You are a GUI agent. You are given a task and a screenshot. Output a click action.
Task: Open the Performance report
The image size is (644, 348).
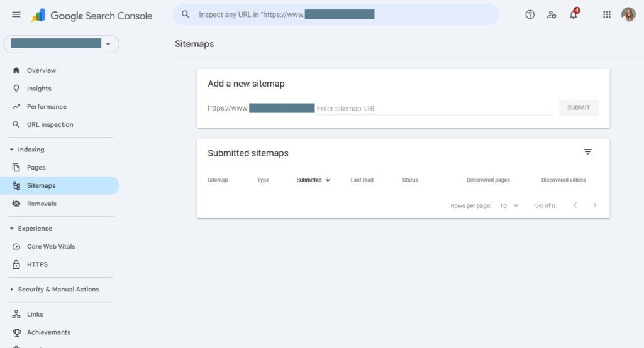47,107
